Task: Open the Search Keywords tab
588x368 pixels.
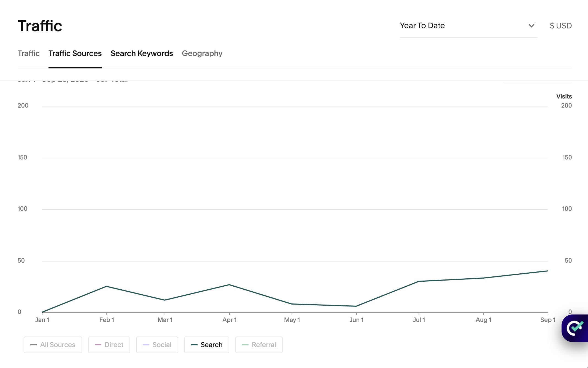Action: click(142, 53)
